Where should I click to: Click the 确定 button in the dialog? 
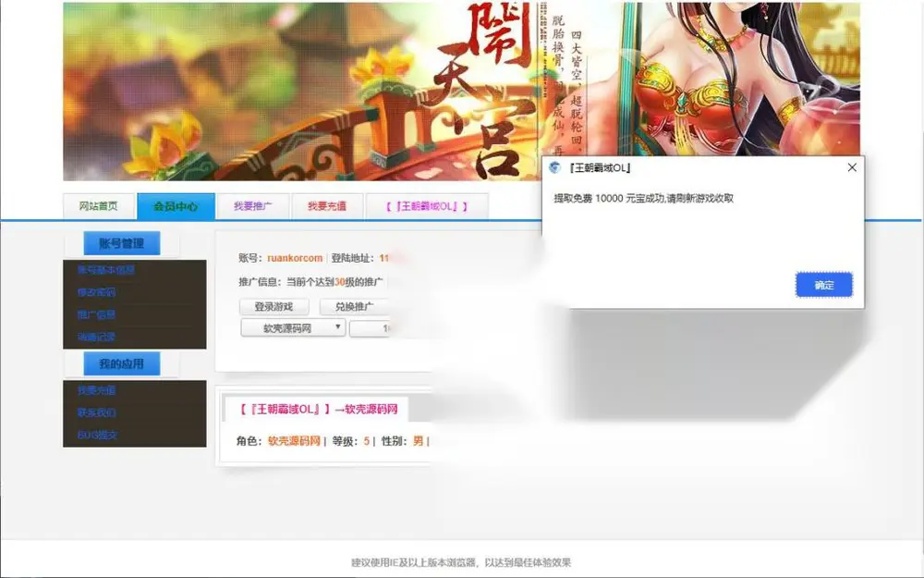pos(824,285)
